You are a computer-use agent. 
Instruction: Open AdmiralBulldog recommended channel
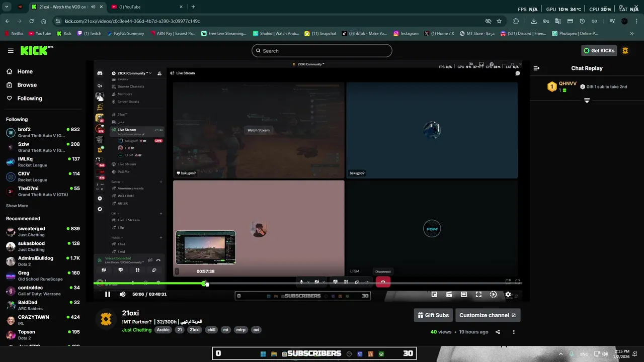tap(42, 261)
